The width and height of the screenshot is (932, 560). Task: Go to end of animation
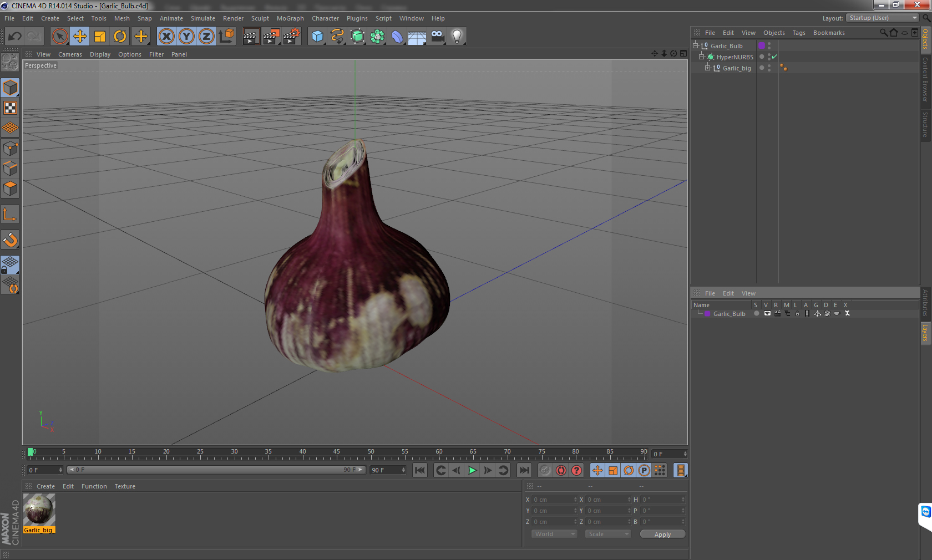[524, 470]
